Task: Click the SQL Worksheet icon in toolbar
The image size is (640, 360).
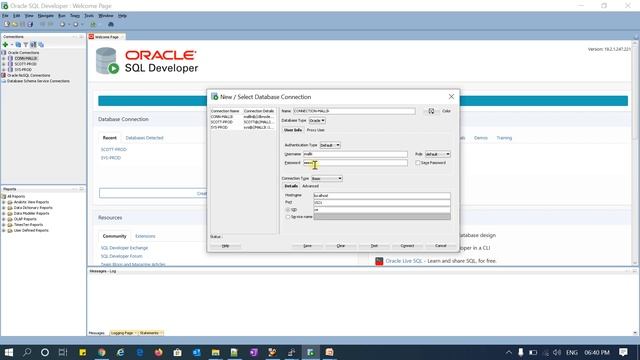Action: click(93, 24)
